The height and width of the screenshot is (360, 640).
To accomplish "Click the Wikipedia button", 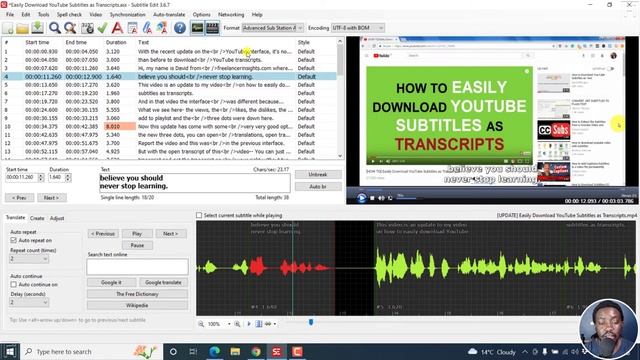I will [x=137, y=305].
